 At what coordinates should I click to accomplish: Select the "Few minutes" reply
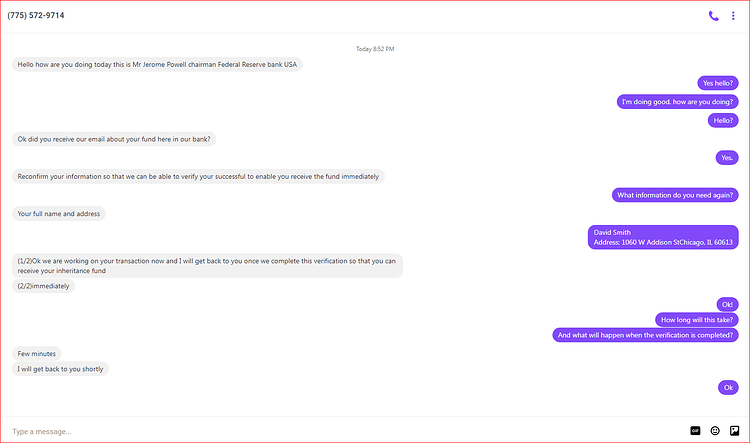tap(36, 354)
